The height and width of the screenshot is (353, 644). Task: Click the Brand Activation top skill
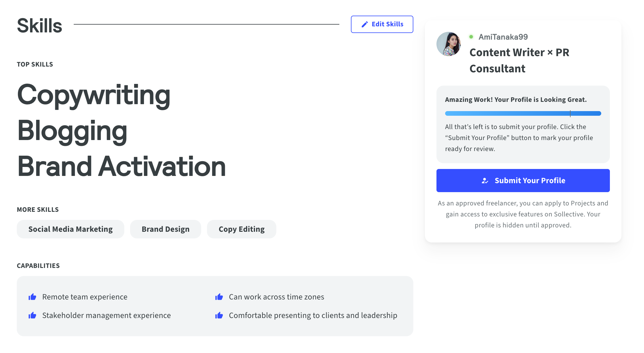(x=121, y=167)
